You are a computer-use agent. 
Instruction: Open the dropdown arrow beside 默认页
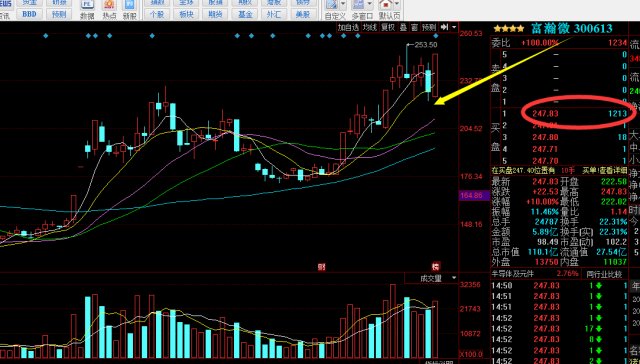tap(396, 4)
